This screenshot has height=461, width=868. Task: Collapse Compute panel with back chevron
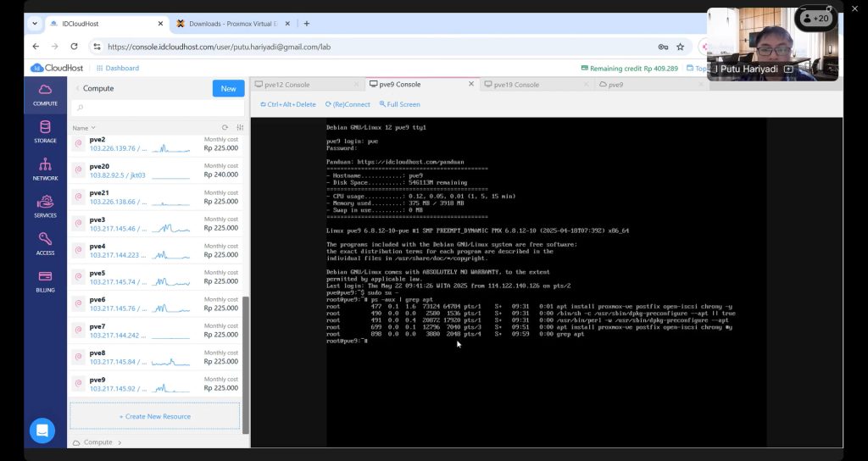coord(77,88)
